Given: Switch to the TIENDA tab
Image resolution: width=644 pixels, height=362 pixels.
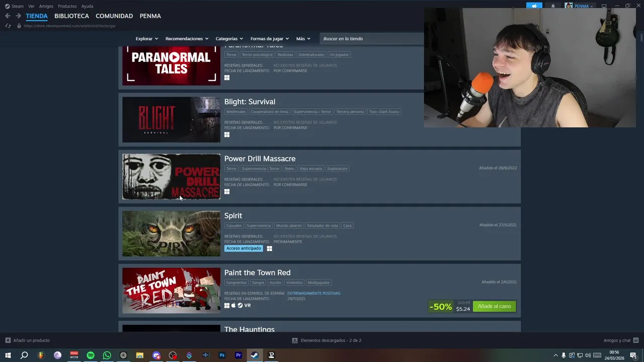Looking at the screenshot, I should point(37,16).
